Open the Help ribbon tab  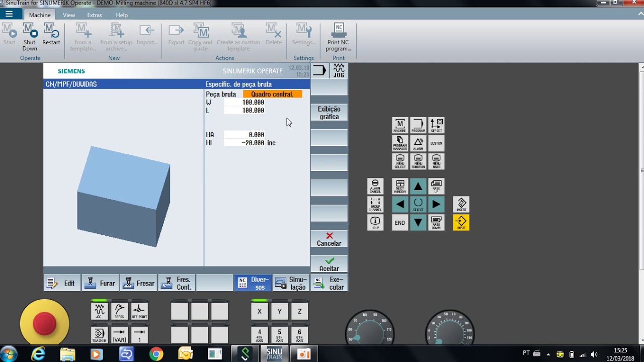click(x=122, y=15)
